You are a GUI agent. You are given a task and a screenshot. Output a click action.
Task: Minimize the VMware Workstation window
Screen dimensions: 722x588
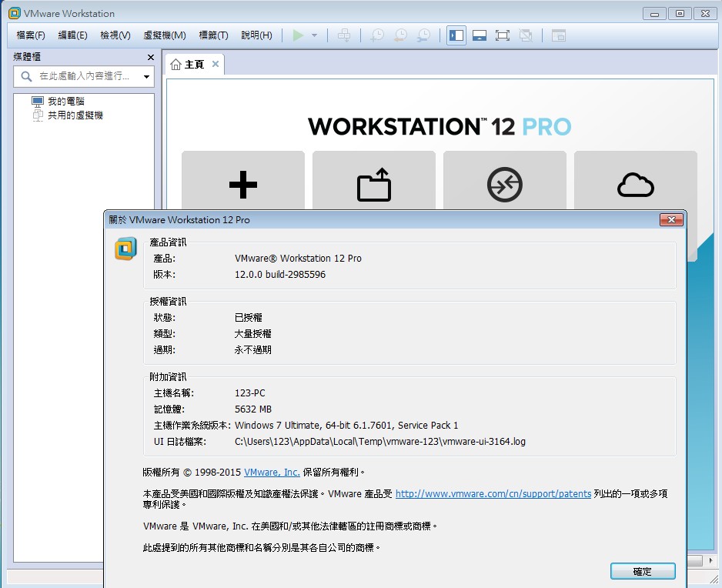(654, 13)
